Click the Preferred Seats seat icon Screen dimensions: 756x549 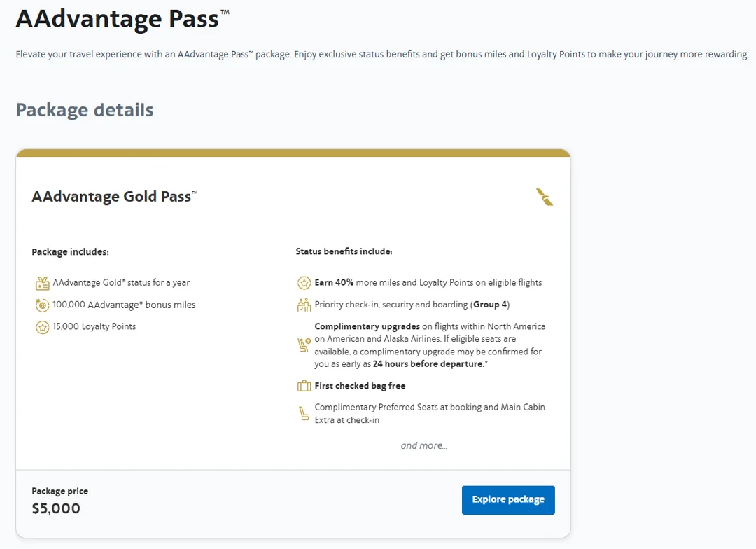coord(304,413)
